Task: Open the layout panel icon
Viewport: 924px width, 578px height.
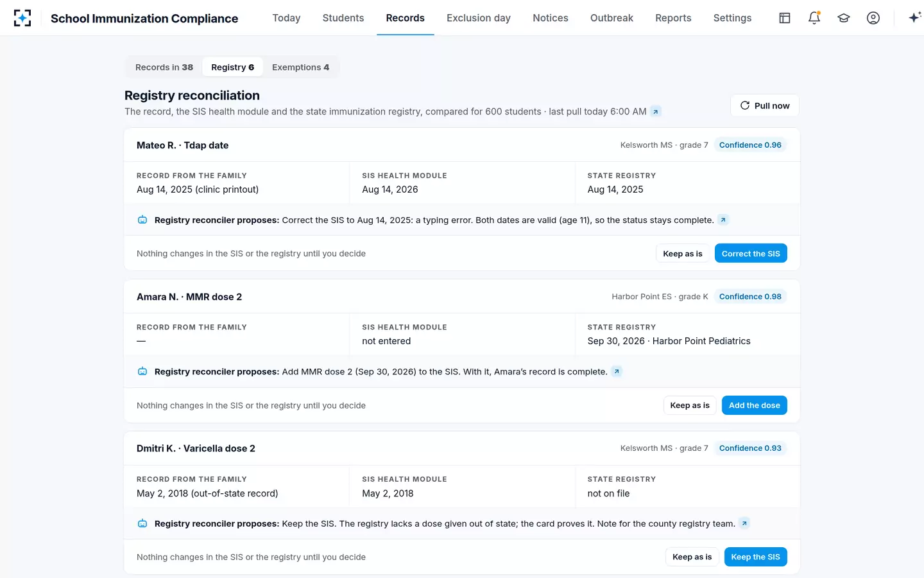Action: tap(785, 18)
